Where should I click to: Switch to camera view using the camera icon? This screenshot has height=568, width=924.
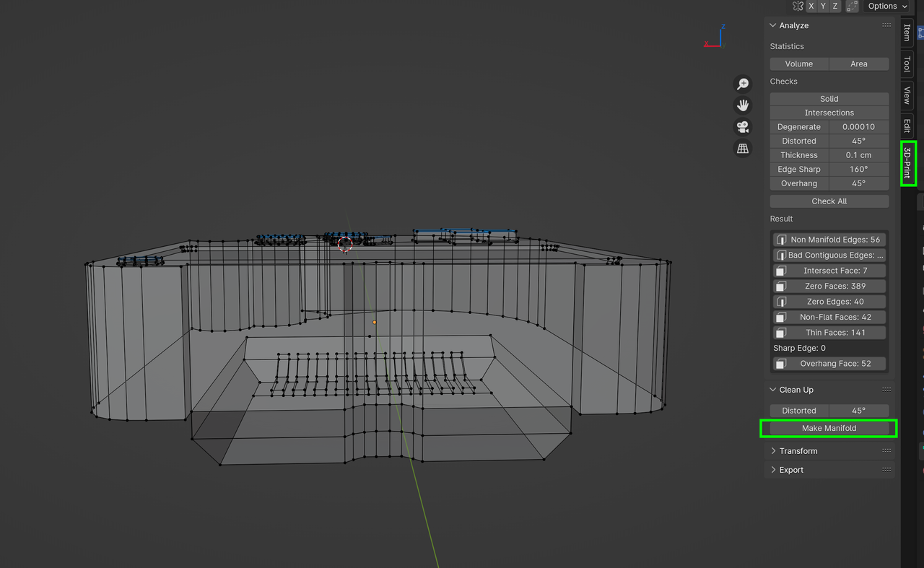coord(742,126)
